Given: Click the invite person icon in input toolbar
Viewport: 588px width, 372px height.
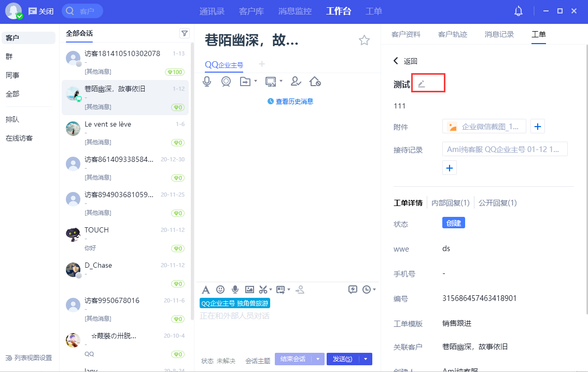Looking at the screenshot, I should click(300, 290).
